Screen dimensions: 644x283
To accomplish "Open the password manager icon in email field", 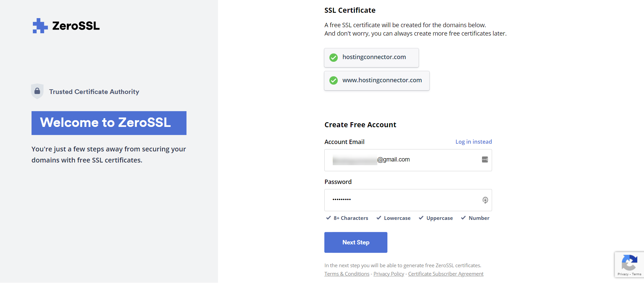I will 485,160.
